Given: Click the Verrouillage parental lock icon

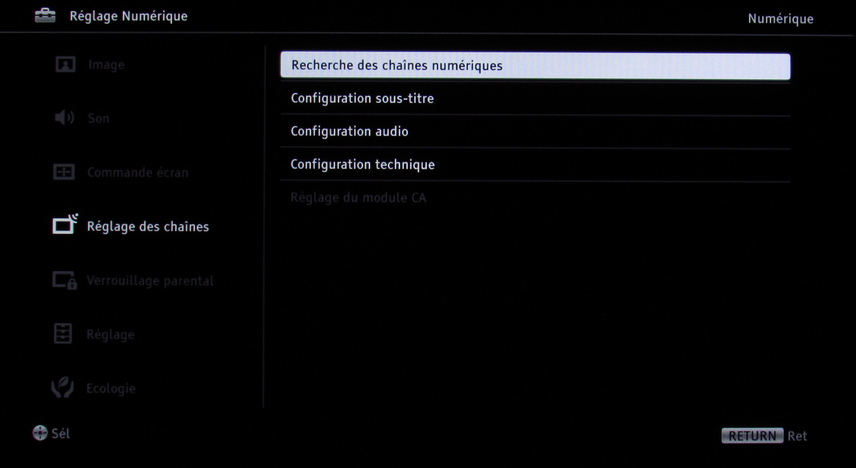Looking at the screenshot, I should click(64, 280).
